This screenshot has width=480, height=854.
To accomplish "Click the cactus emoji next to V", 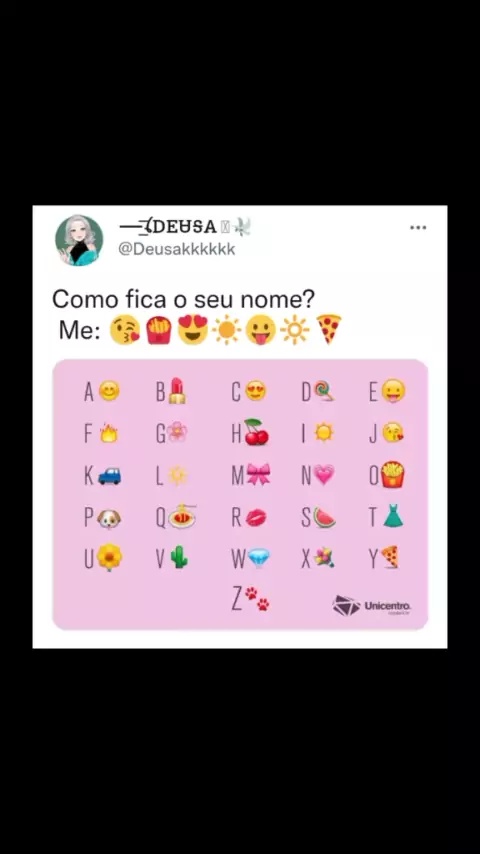I will click(179, 558).
